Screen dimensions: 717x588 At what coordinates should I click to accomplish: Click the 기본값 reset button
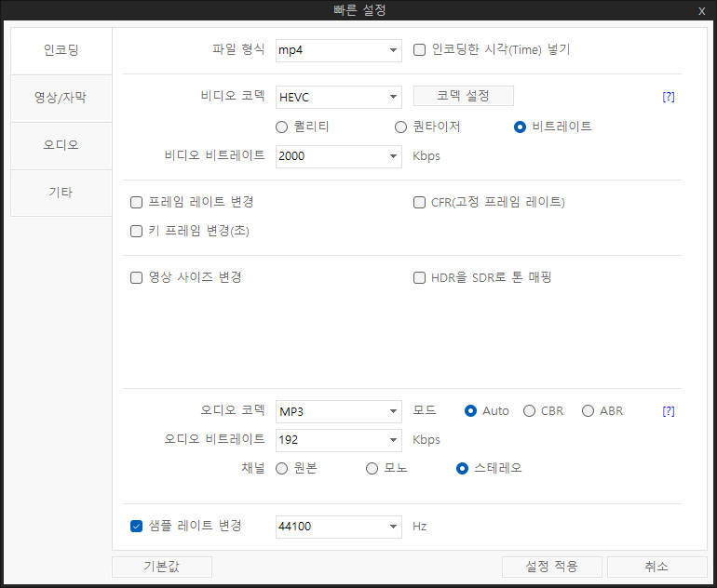pyautogui.click(x=162, y=567)
